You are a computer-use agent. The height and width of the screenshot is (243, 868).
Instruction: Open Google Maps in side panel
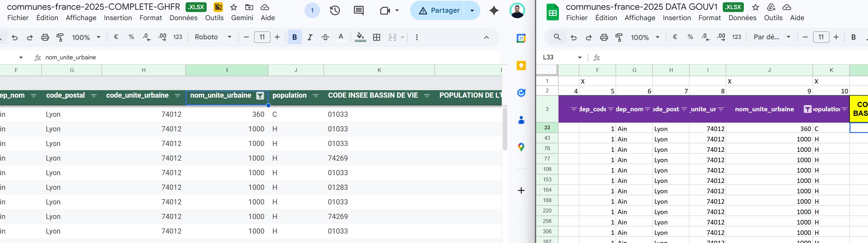click(521, 147)
